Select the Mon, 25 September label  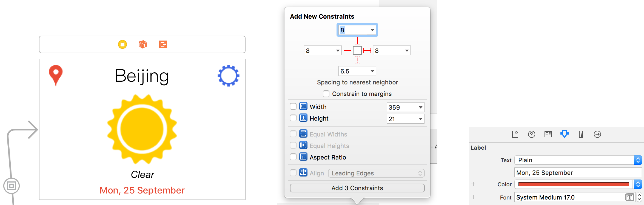142,190
